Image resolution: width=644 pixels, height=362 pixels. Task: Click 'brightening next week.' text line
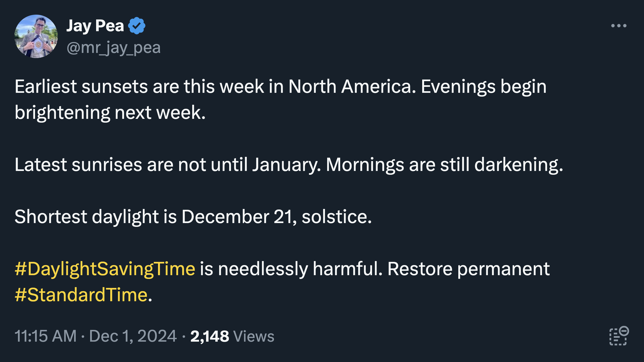coord(110,113)
